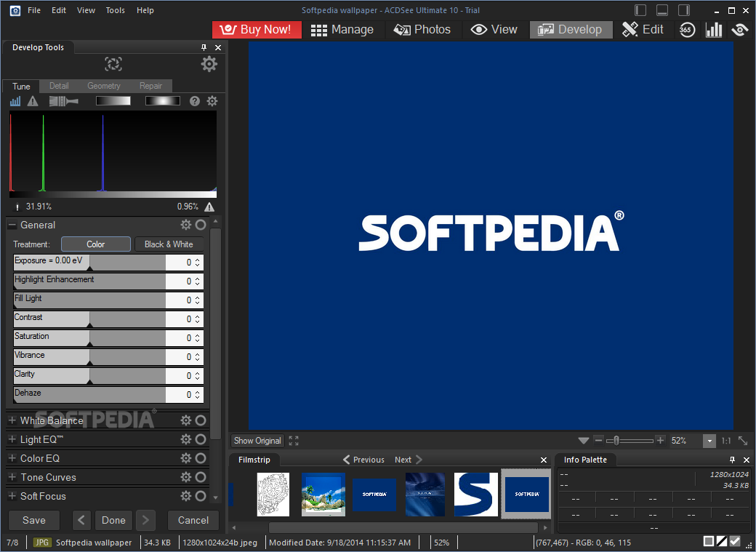This screenshot has height=552, width=756.
Task: Open the zoom percentage dropdown
Action: pyautogui.click(x=709, y=441)
